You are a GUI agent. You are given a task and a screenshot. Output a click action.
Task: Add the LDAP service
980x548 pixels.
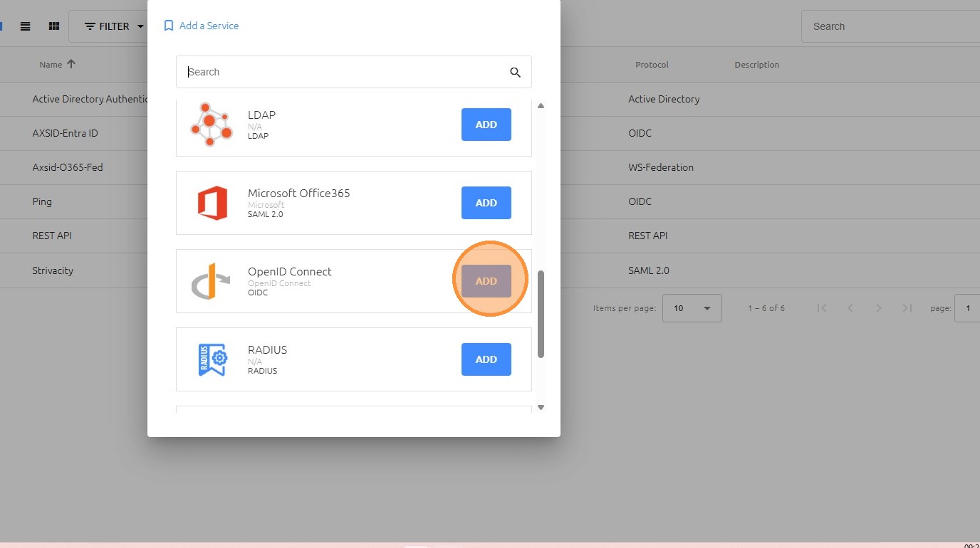pos(486,125)
